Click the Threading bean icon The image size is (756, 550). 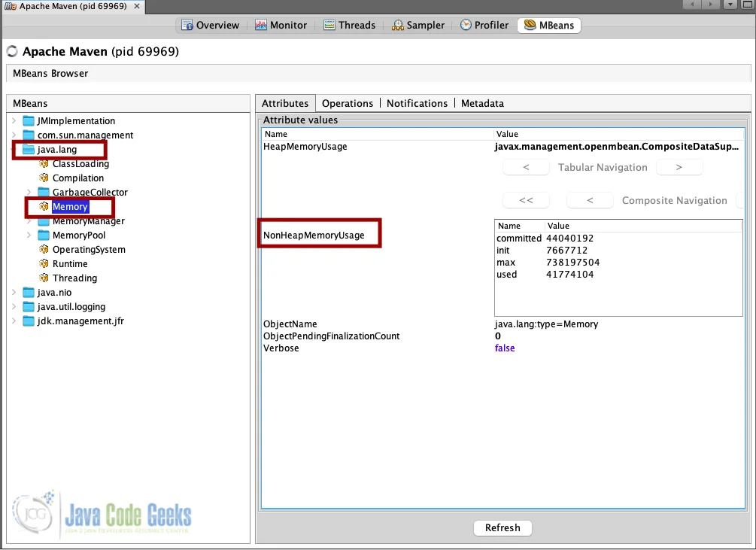[44, 278]
